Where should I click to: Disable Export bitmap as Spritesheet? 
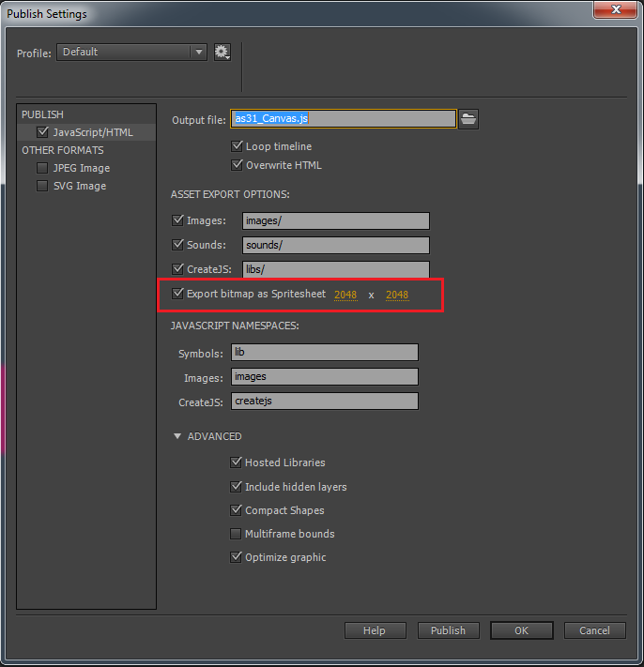click(x=177, y=294)
